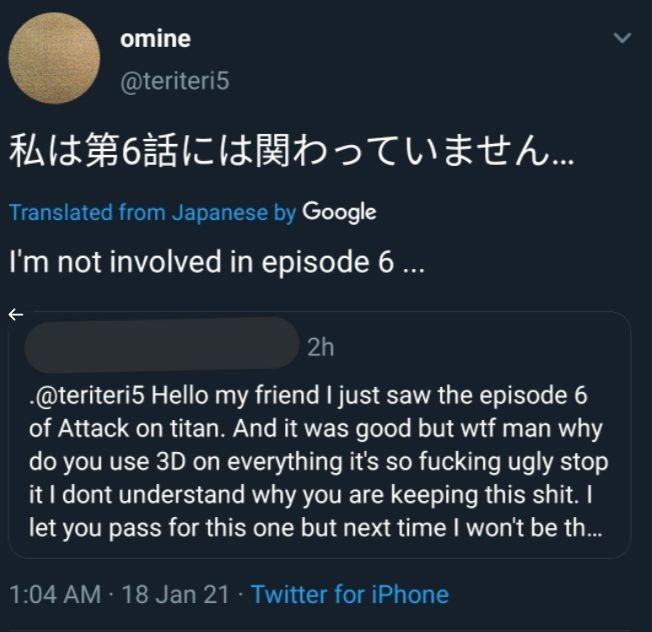Open the quoted tweet's redacted author name
The width and height of the screenshot is (652, 632).
(x=158, y=345)
